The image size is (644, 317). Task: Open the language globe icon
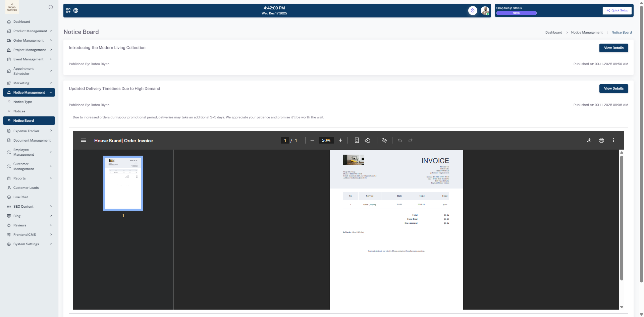click(76, 10)
